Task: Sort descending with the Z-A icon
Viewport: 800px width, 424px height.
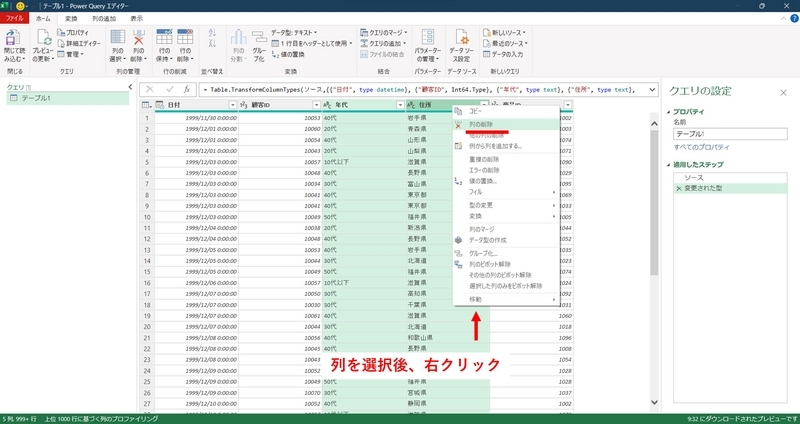Action: pos(213,43)
